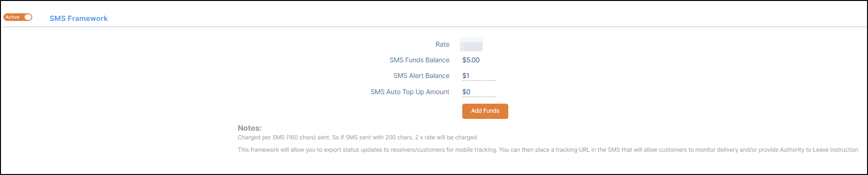The image size is (868, 175).
Task: Toggle the Active switch for SMS Framework
Action: click(18, 17)
